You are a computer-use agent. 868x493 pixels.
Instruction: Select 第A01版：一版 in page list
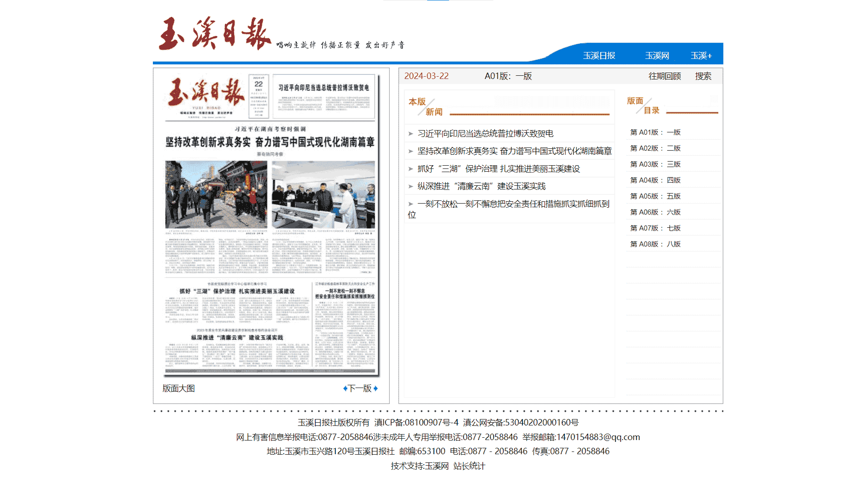coord(655,132)
